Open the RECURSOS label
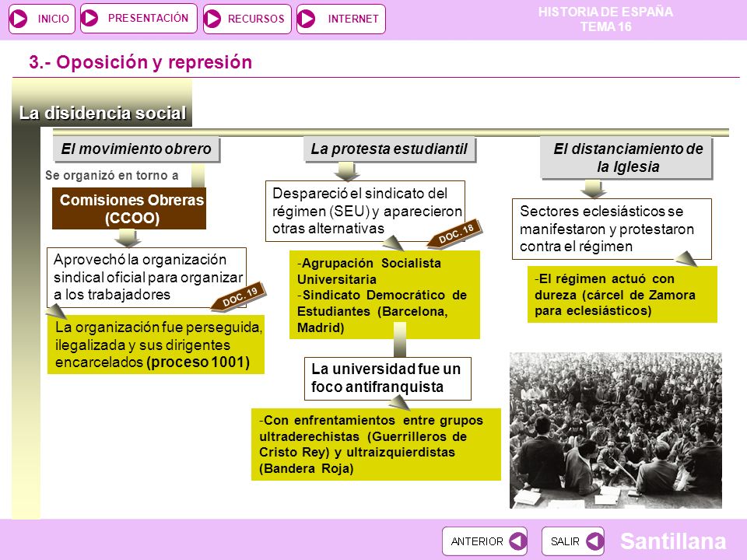This screenshot has height=560, width=747. coord(256,19)
